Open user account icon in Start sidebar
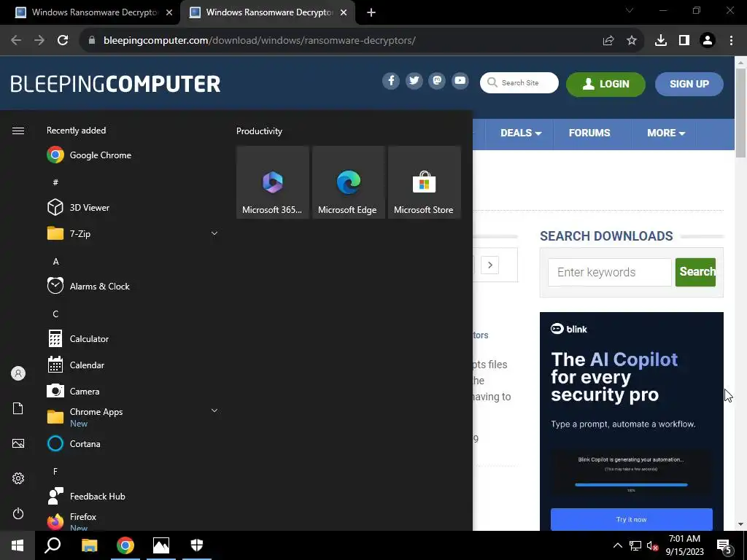 pyautogui.click(x=18, y=373)
